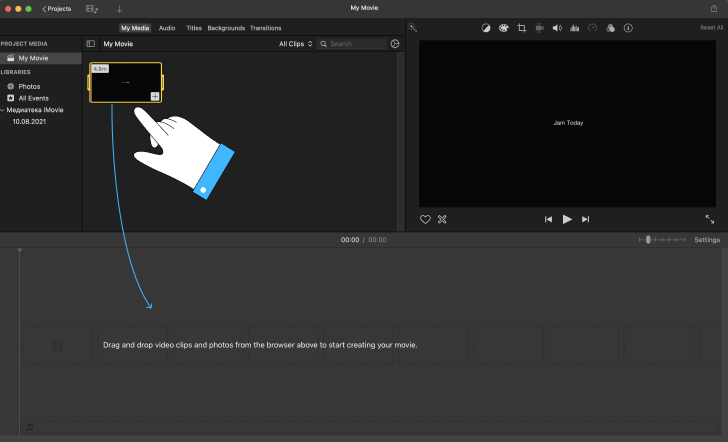
Task: Open browser settings gear menu
Action: (395, 44)
